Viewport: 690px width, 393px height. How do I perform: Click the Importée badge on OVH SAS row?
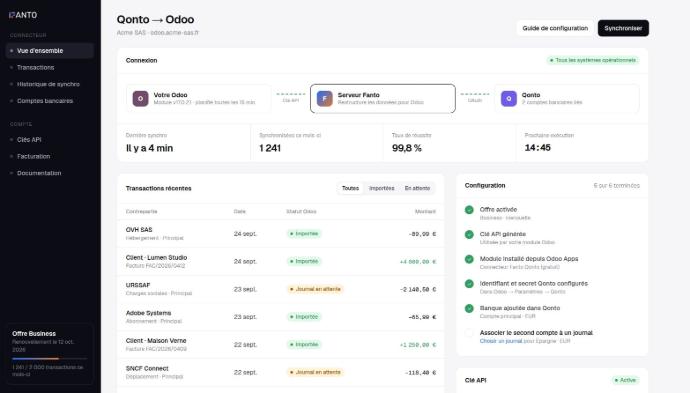click(304, 234)
